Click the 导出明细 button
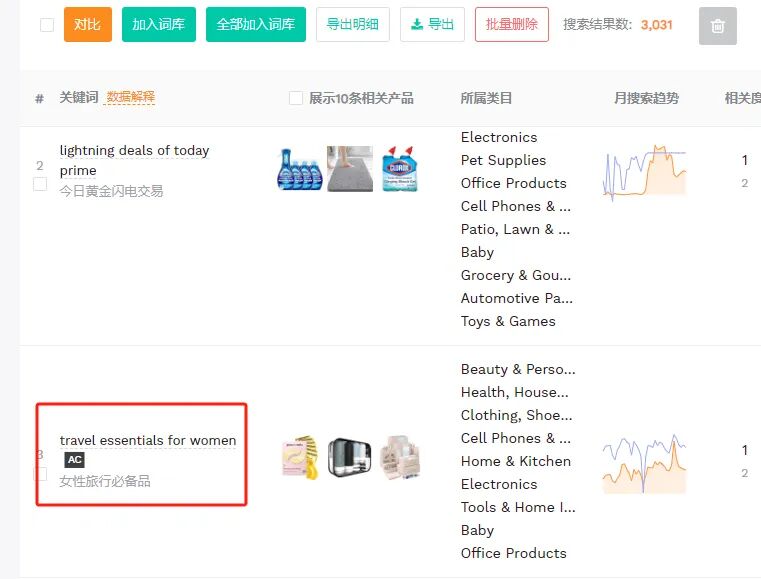This screenshot has width=761, height=579. (352, 25)
